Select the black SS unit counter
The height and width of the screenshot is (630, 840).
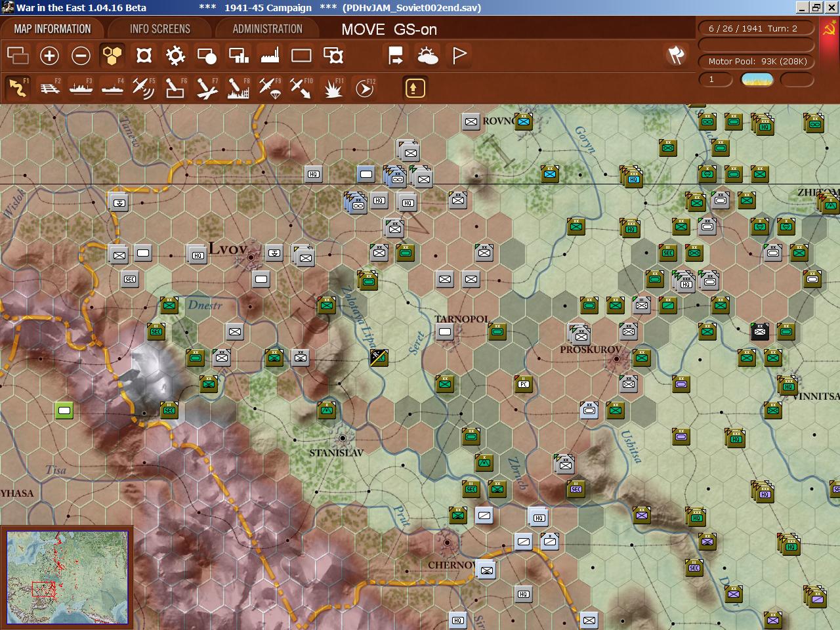tap(760, 331)
